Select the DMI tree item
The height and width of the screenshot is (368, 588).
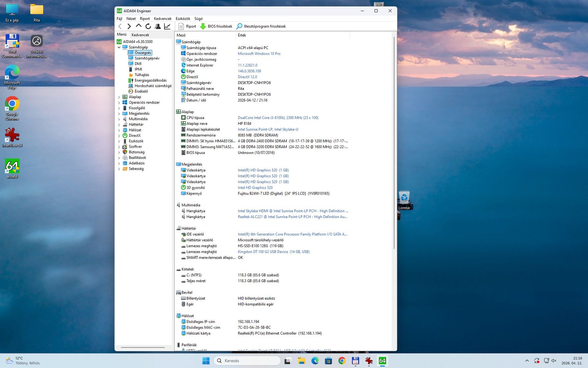(138, 64)
